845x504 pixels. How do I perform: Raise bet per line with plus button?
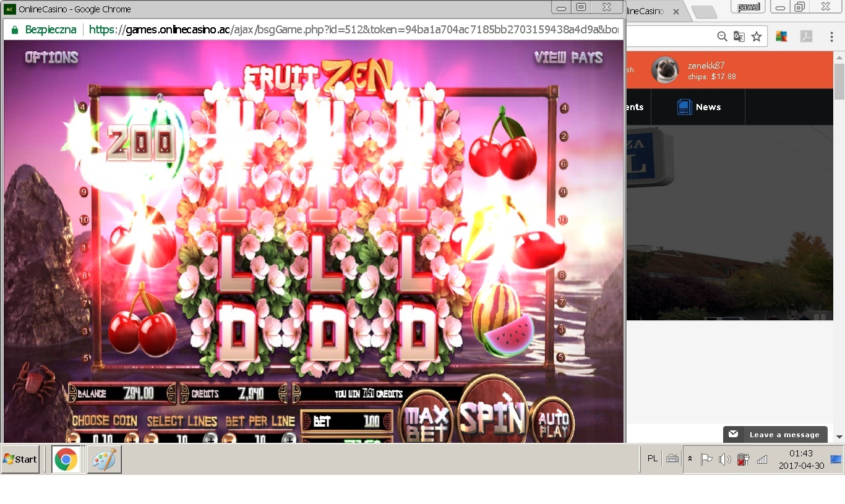point(289,438)
